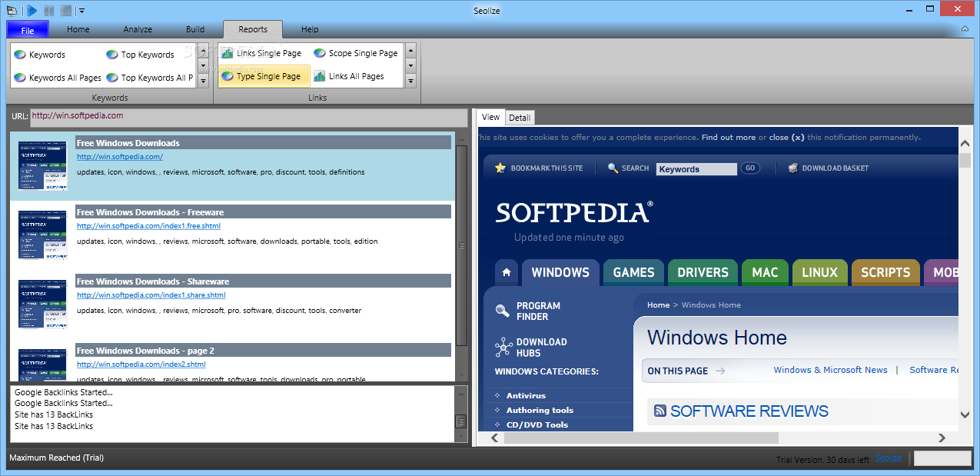The image size is (980, 476).
Task: Click the home icon tab on Softpedia
Action: pos(506,272)
